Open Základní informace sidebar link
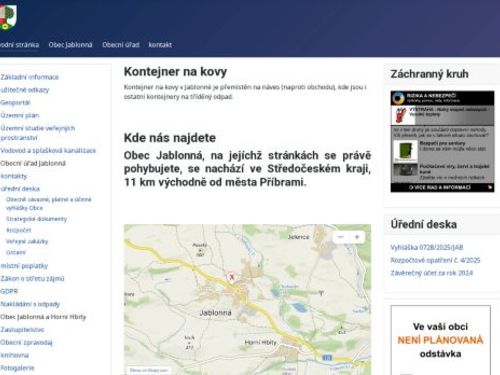 point(29,77)
